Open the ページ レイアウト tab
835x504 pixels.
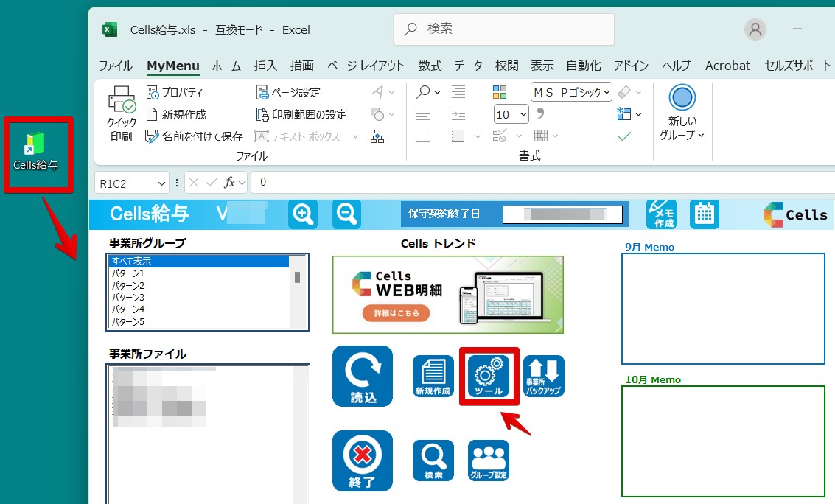click(x=366, y=66)
